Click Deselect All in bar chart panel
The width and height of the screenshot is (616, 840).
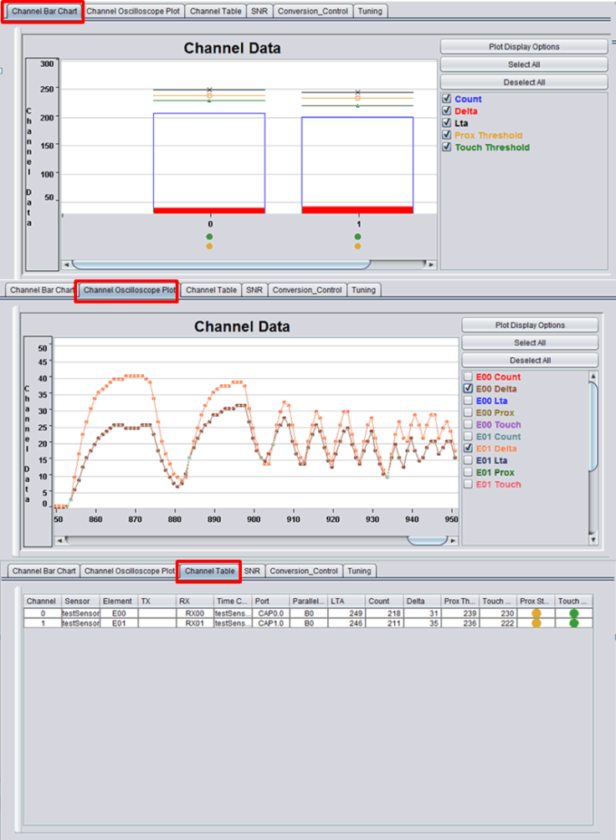(x=524, y=82)
